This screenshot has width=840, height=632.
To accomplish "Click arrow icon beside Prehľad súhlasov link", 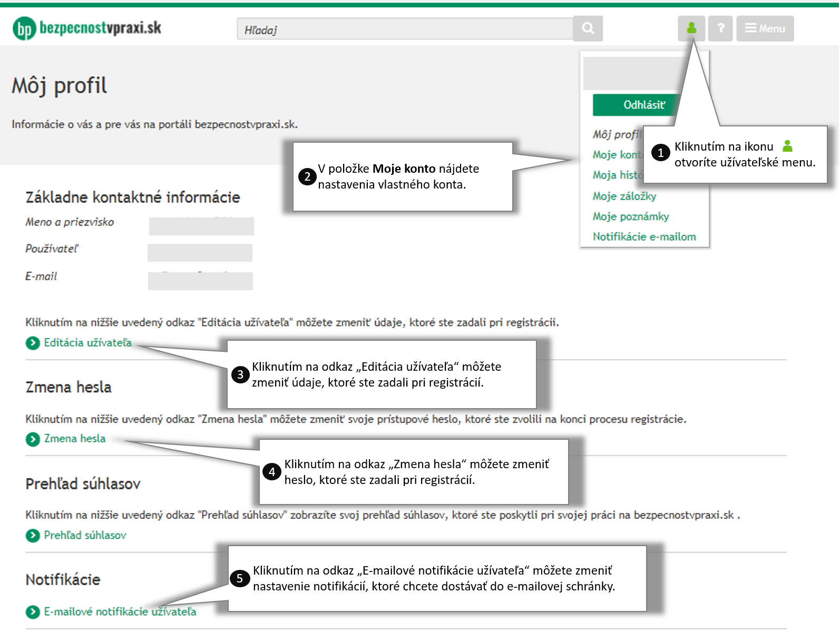I will pyautogui.click(x=33, y=536).
